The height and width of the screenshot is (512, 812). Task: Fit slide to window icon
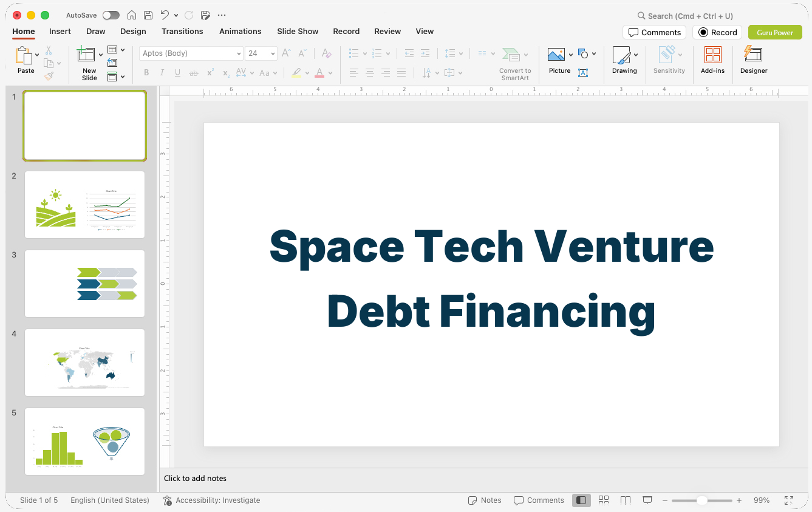tap(789, 500)
